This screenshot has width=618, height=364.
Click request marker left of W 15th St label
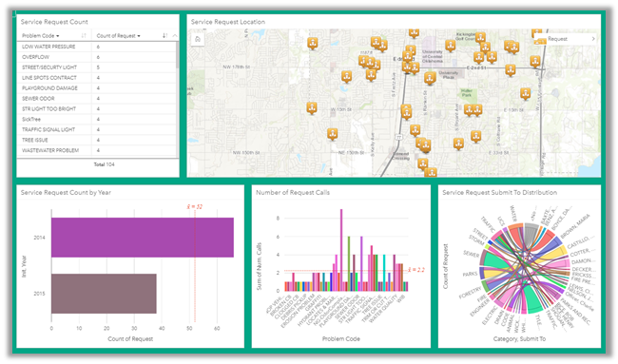click(x=312, y=107)
